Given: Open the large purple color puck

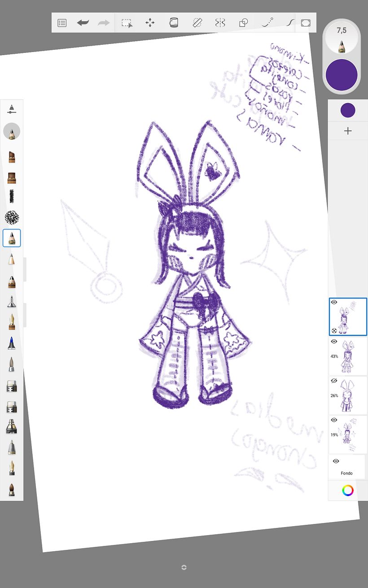Looking at the screenshot, I should click(342, 75).
